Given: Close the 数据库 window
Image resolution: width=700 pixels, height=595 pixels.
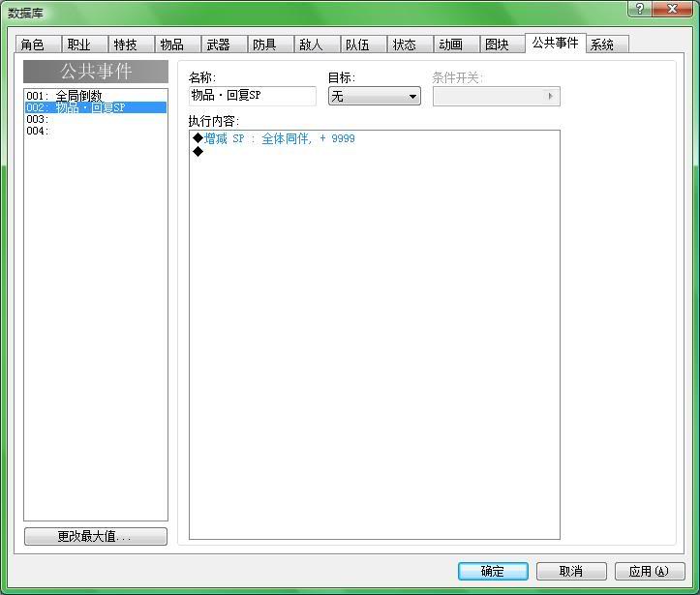Looking at the screenshot, I should pyautogui.click(x=672, y=9).
